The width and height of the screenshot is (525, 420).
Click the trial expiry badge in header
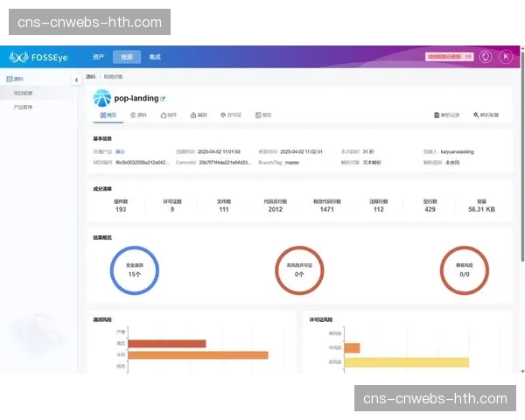click(450, 57)
